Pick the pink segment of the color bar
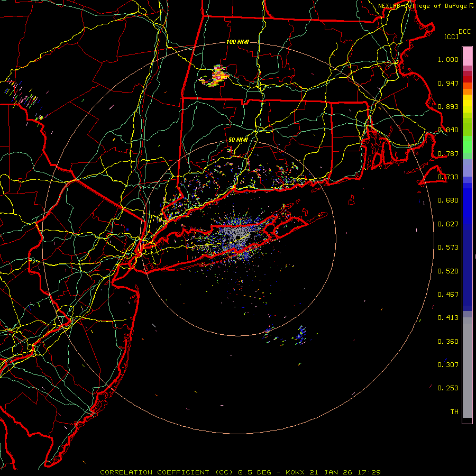The height and width of the screenshot is (476, 476). pyautogui.click(x=467, y=57)
